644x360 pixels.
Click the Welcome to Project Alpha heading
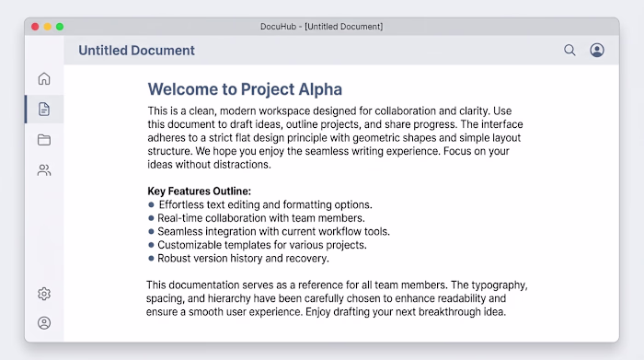click(245, 89)
